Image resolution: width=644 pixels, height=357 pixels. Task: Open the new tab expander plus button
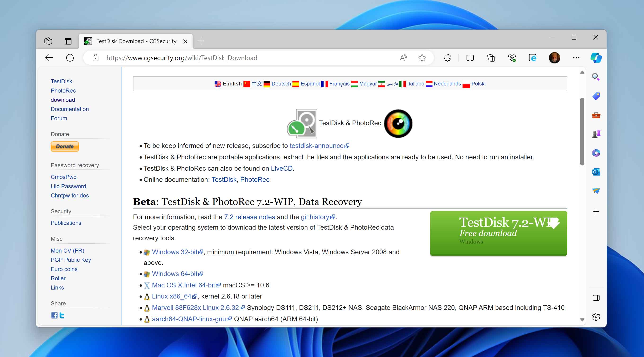(201, 41)
